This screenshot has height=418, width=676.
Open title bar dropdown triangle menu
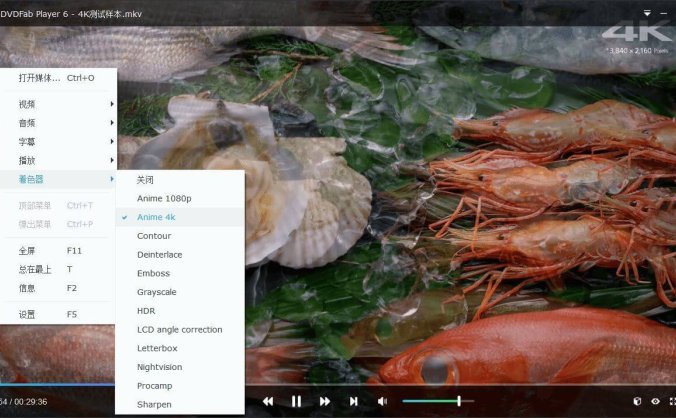647,12
